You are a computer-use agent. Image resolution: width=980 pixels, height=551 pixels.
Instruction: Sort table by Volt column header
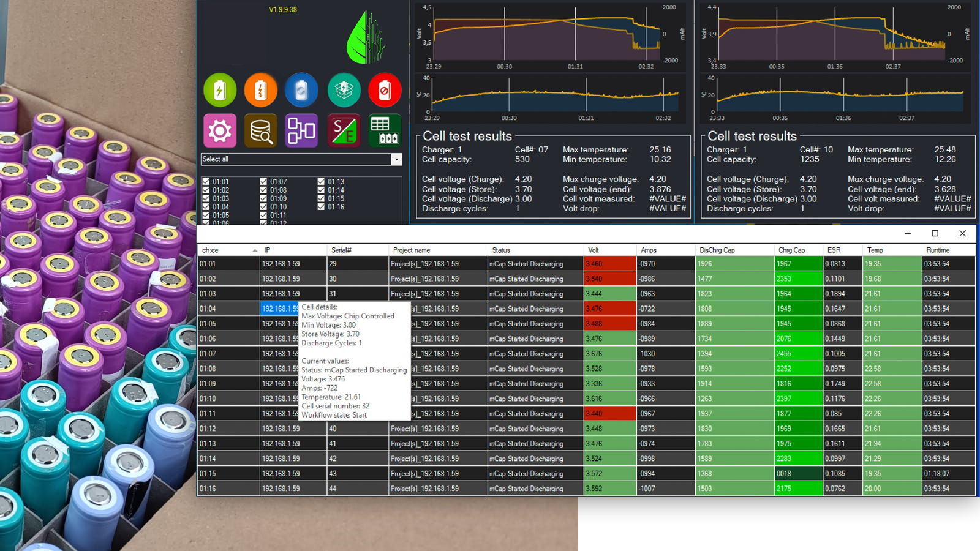coord(610,250)
